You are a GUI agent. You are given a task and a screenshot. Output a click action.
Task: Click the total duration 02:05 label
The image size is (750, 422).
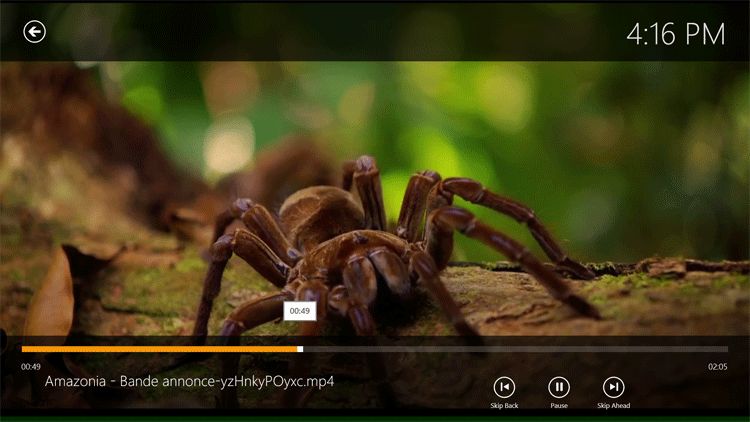click(717, 367)
